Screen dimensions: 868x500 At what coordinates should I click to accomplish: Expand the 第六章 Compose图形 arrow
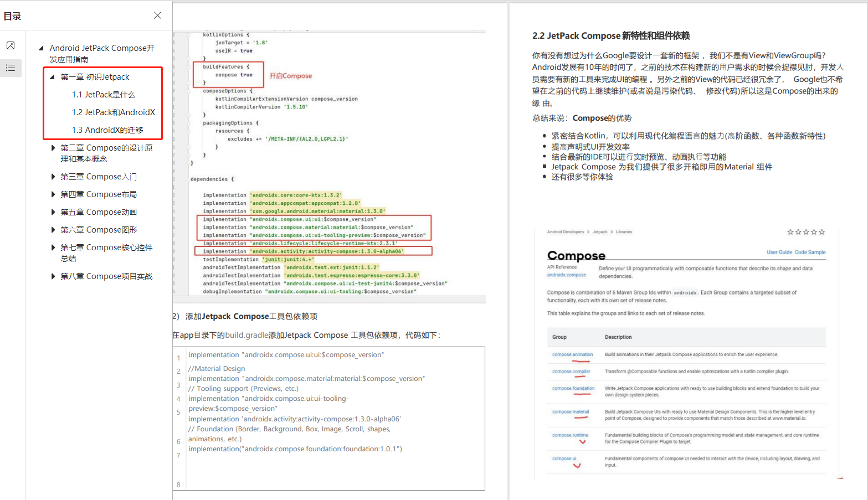pos(53,230)
